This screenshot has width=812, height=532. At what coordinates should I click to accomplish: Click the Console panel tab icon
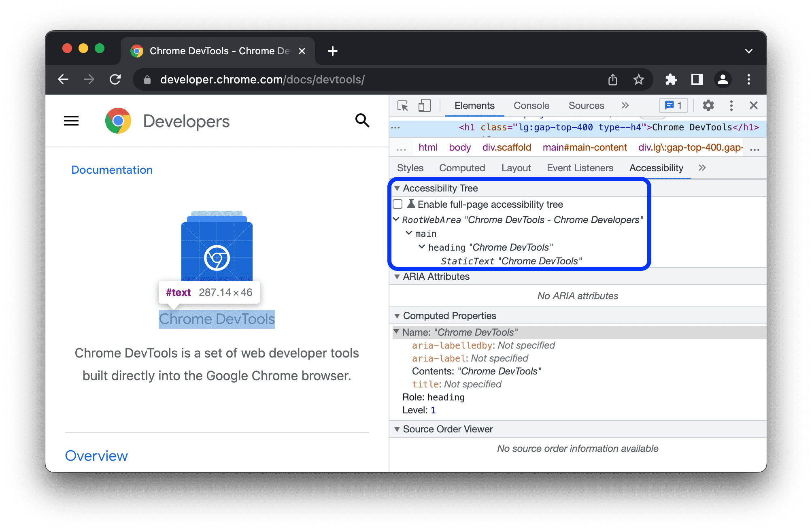pos(530,106)
